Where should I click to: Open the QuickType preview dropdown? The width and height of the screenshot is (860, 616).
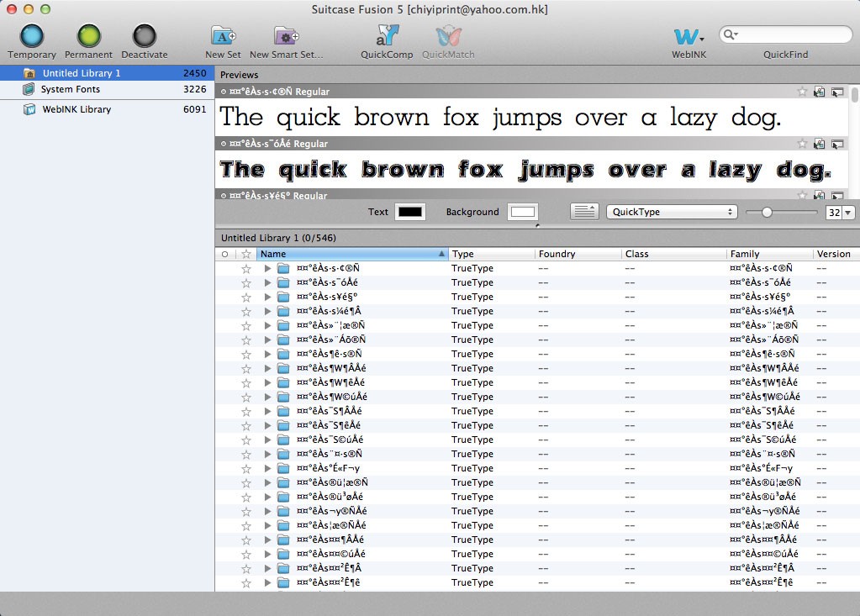click(x=672, y=212)
